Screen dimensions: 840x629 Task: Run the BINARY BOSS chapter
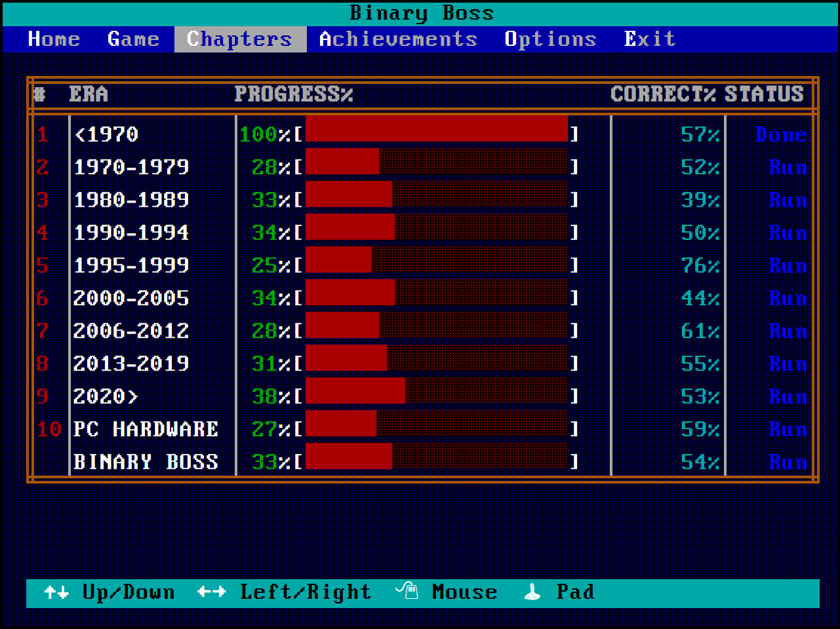pos(788,462)
